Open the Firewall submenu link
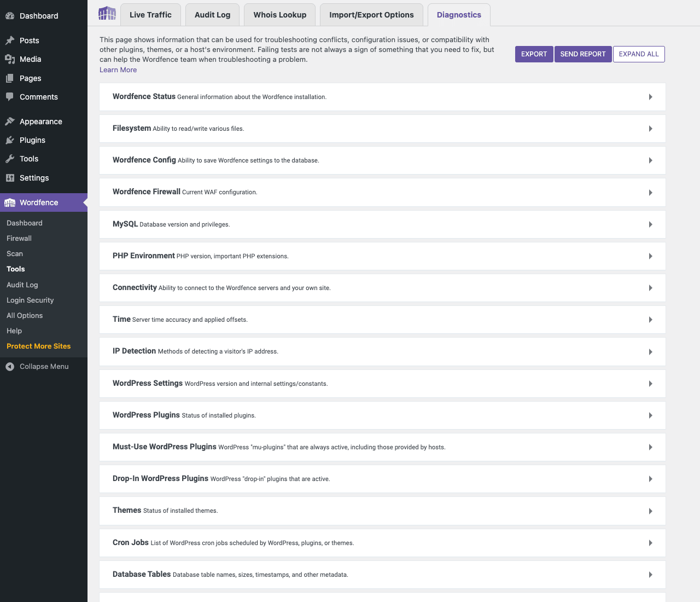The height and width of the screenshot is (602, 700). point(19,238)
